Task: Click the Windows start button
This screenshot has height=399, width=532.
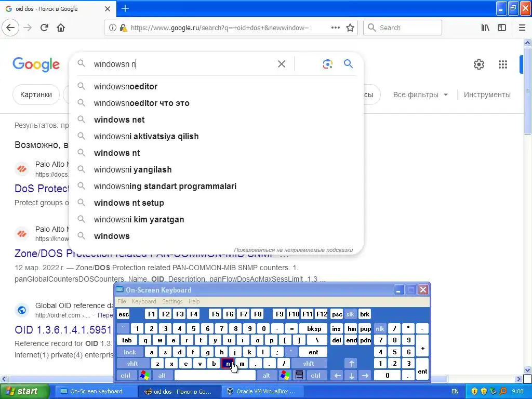Action: click(25, 391)
